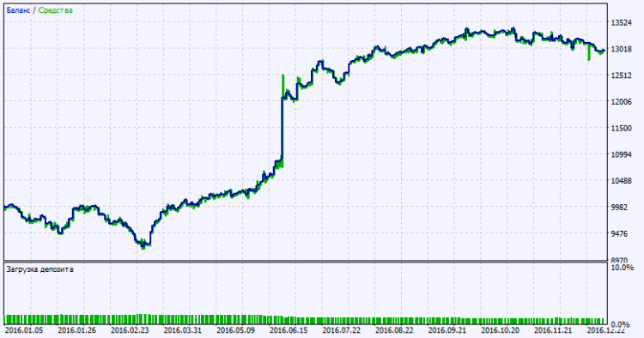The image size is (644, 338).
Task: Click the 0.0% deposit load label
Action: tap(621, 325)
